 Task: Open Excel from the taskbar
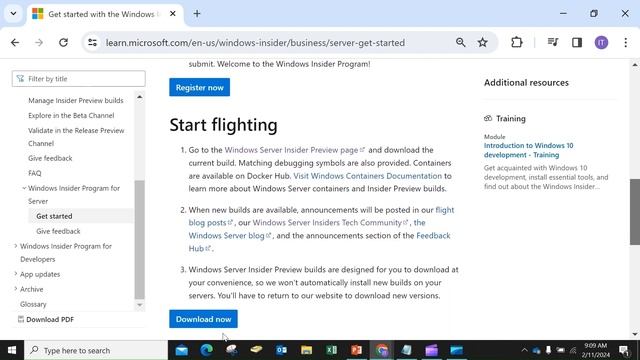(x=331, y=350)
